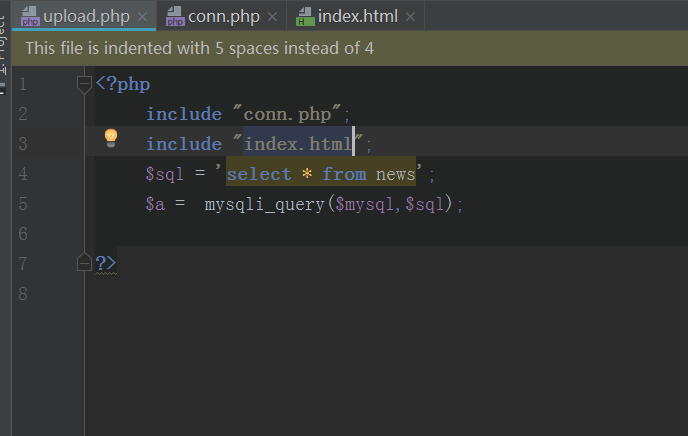Select the upload.php tab
Screen dimensions: 688x436
(86, 17)
